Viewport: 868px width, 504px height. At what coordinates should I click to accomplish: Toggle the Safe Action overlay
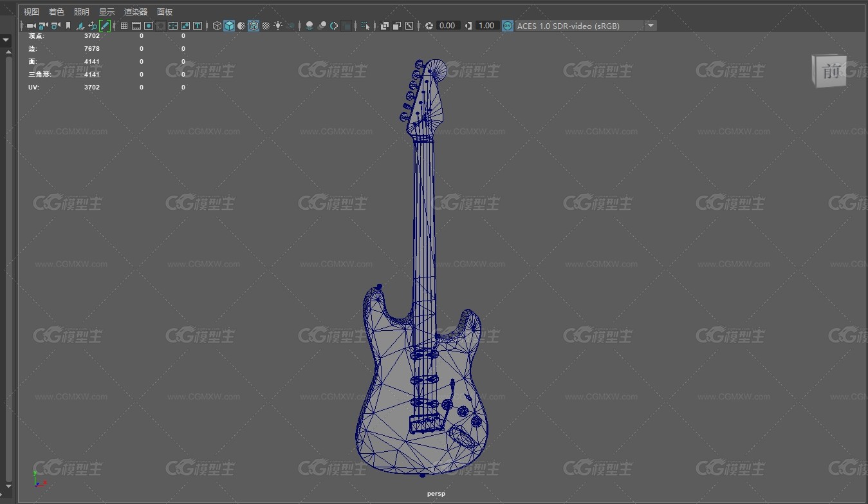(x=185, y=26)
